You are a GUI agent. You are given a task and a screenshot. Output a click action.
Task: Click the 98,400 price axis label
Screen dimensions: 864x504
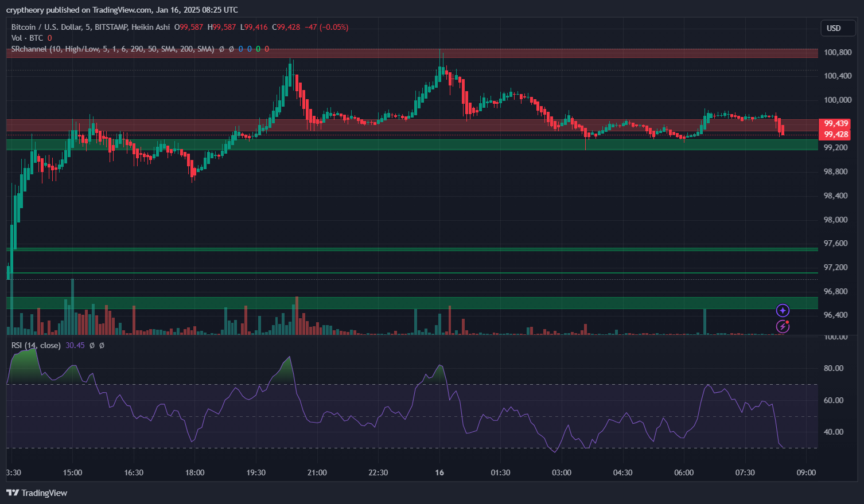point(836,196)
